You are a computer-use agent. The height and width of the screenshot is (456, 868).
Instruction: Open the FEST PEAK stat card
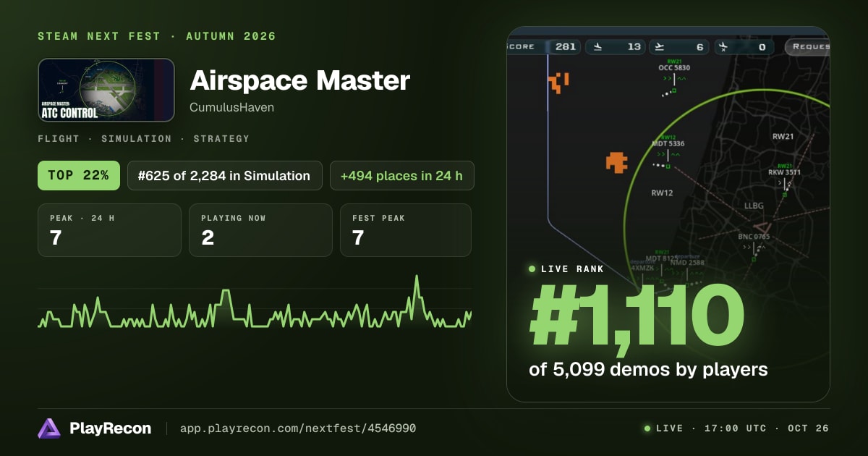[x=406, y=230]
